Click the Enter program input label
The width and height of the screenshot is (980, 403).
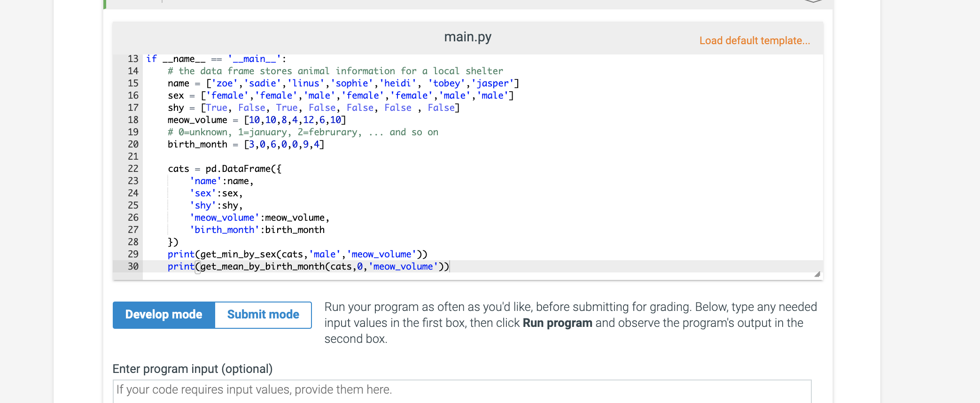(193, 369)
